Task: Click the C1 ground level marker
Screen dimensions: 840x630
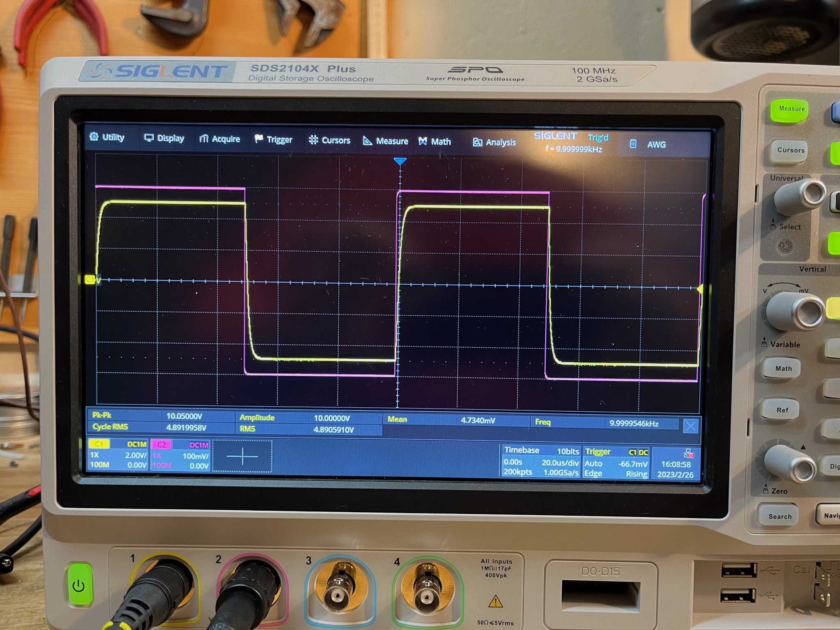Action: click(92, 280)
